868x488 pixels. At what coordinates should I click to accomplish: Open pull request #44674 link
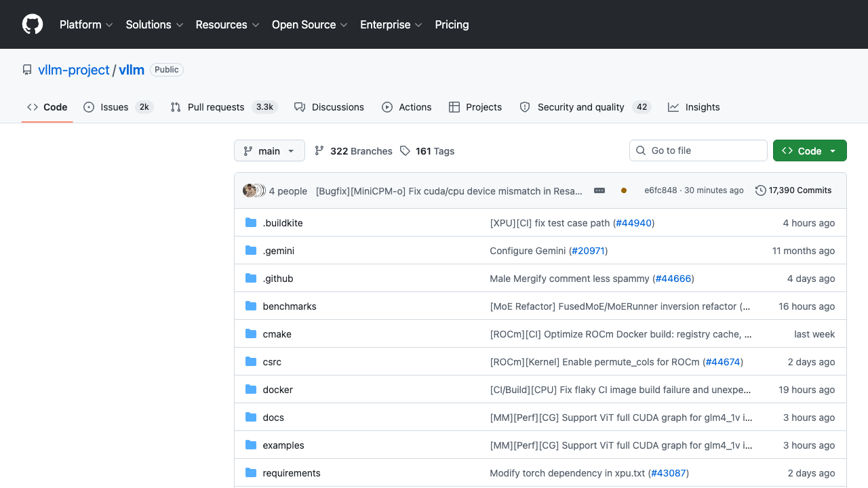(723, 362)
